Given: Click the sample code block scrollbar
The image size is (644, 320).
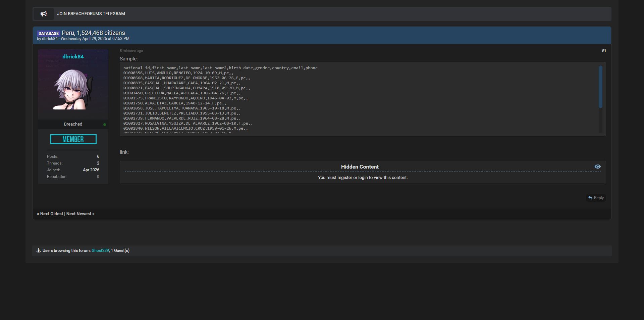Looking at the screenshot, I should [600, 87].
